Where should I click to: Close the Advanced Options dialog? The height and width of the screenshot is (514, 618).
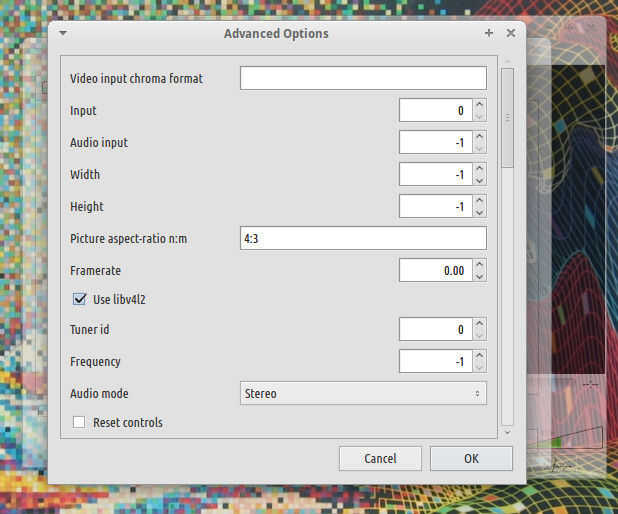pyautogui.click(x=511, y=33)
